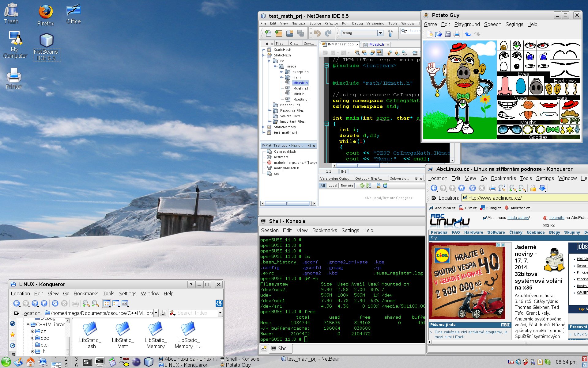Collapse C++IMLibrary folder in Konqueror tree
588x368 pixels.
point(28,324)
